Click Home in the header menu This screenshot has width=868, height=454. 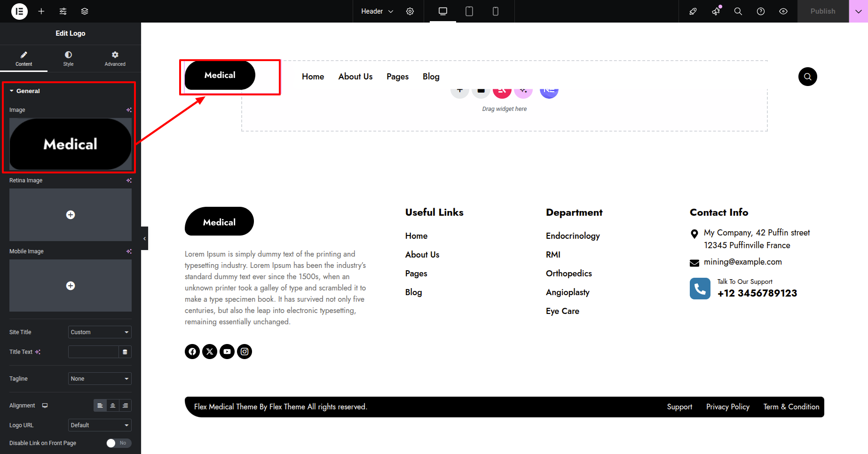click(x=313, y=77)
